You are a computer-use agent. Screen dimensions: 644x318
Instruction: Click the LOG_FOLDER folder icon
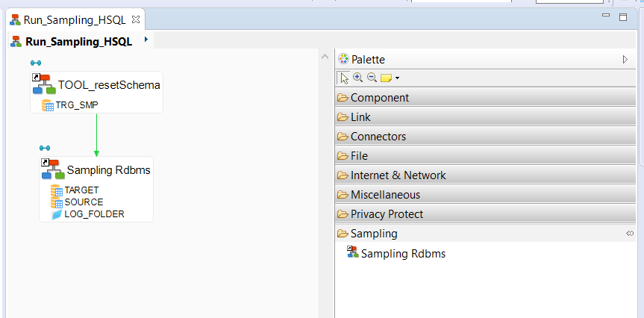click(x=57, y=214)
